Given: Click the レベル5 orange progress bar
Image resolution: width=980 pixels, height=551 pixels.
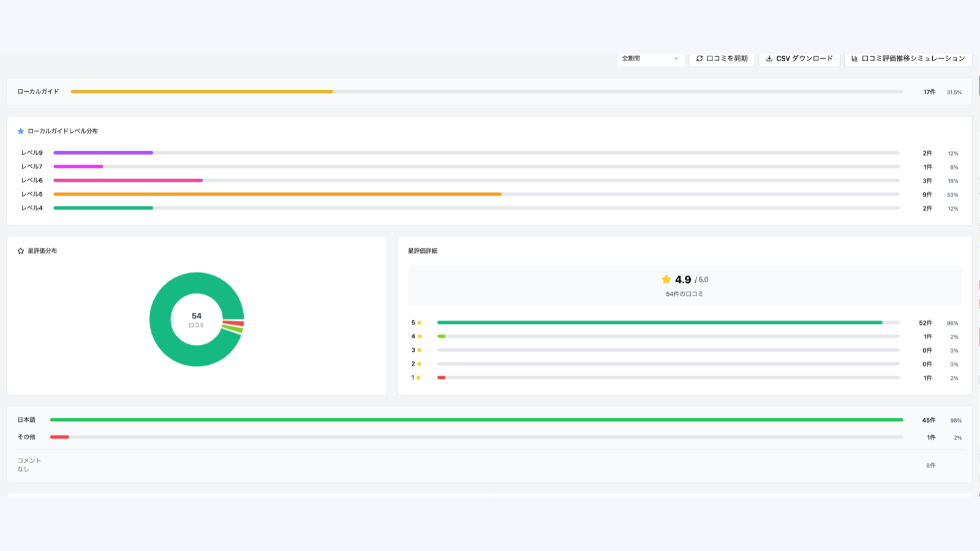Looking at the screenshot, I should [x=277, y=194].
